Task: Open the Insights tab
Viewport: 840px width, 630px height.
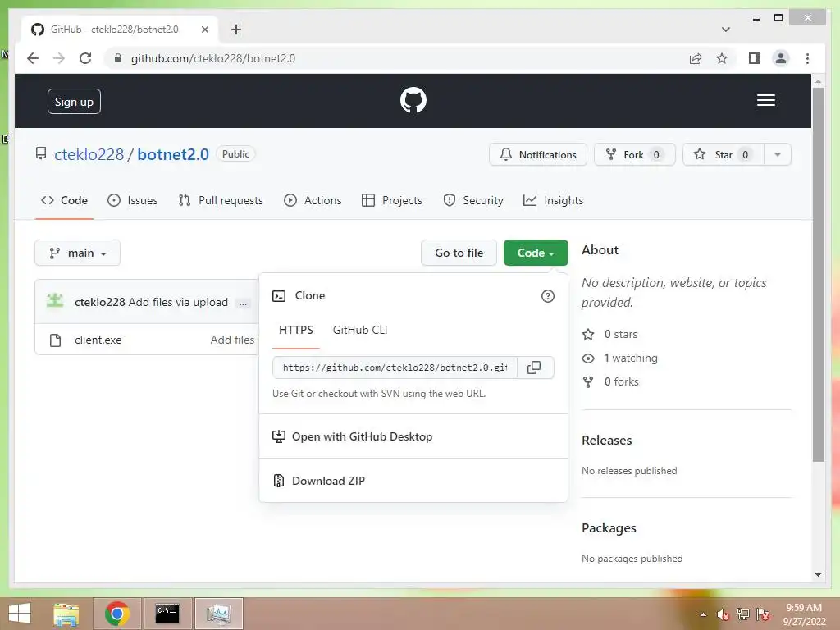Action: 553,200
